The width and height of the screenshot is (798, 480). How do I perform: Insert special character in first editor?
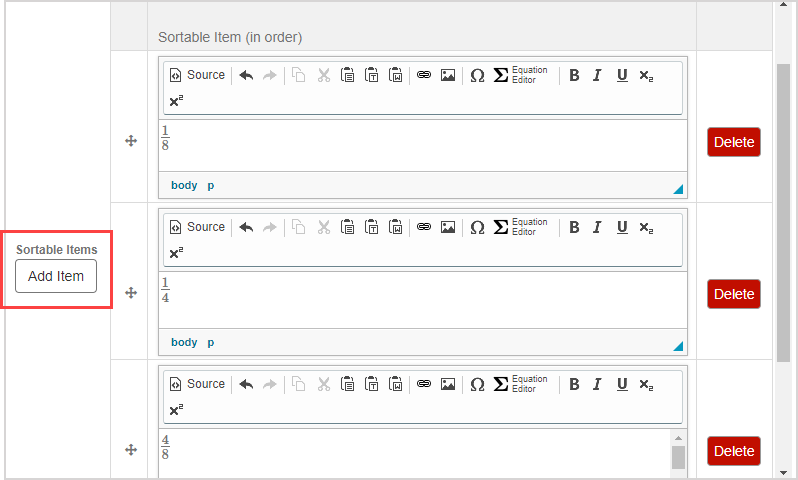pos(477,75)
